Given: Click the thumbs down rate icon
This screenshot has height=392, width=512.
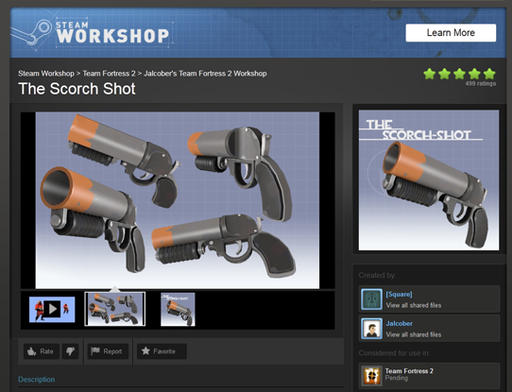Looking at the screenshot, I should click(x=70, y=351).
